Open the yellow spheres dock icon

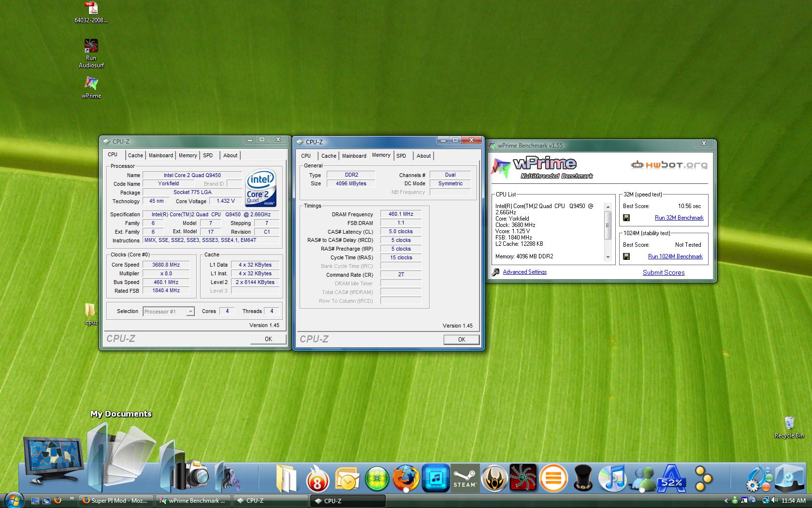(x=703, y=478)
